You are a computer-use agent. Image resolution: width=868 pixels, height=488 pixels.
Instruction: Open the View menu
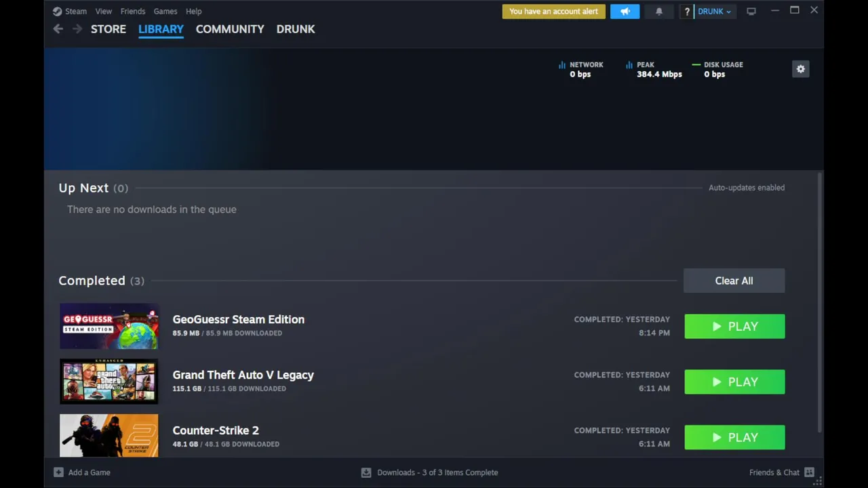[x=104, y=12]
